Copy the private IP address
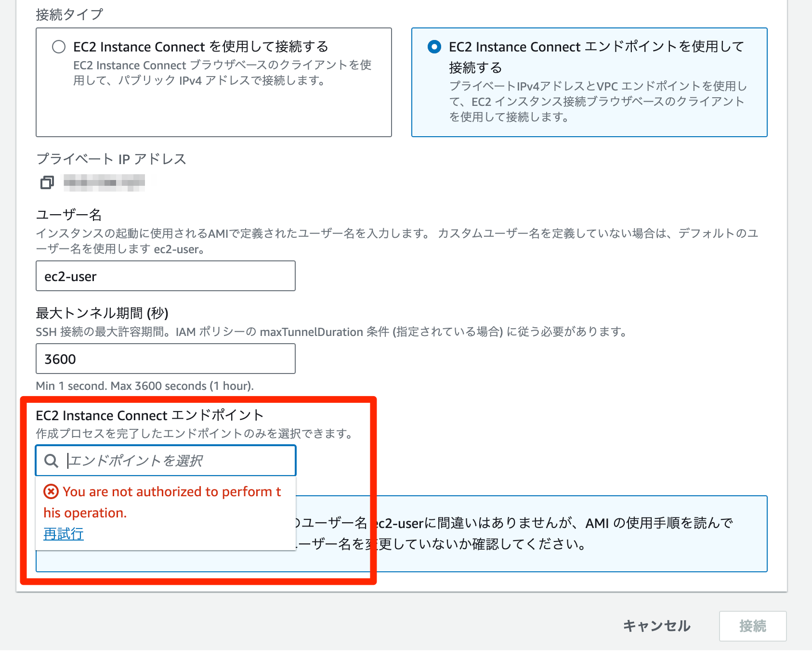Screen dimensions: 812x670 coord(46,183)
